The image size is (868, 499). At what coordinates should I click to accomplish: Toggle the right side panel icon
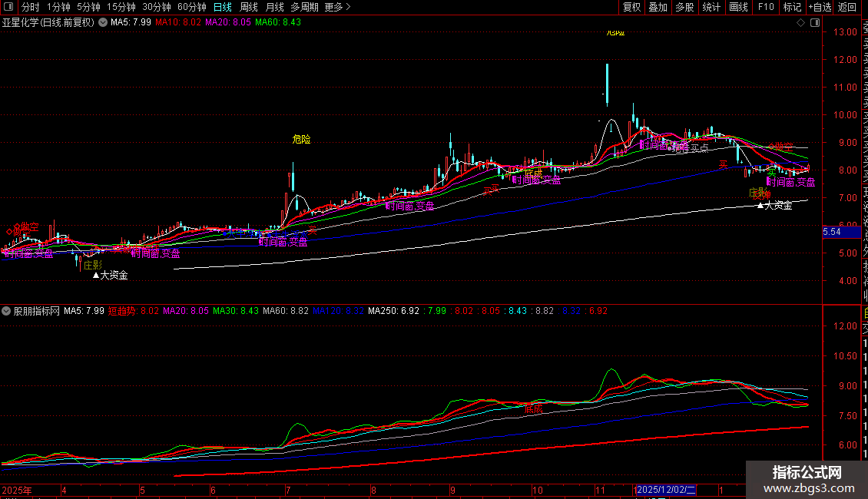pyautogui.click(x=812, y=23)
